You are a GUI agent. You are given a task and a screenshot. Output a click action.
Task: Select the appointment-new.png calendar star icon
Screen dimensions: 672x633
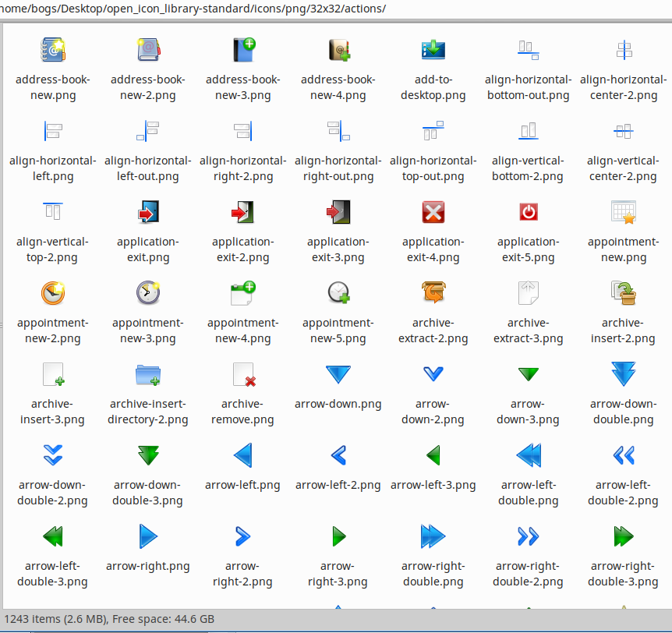(623, 212)
